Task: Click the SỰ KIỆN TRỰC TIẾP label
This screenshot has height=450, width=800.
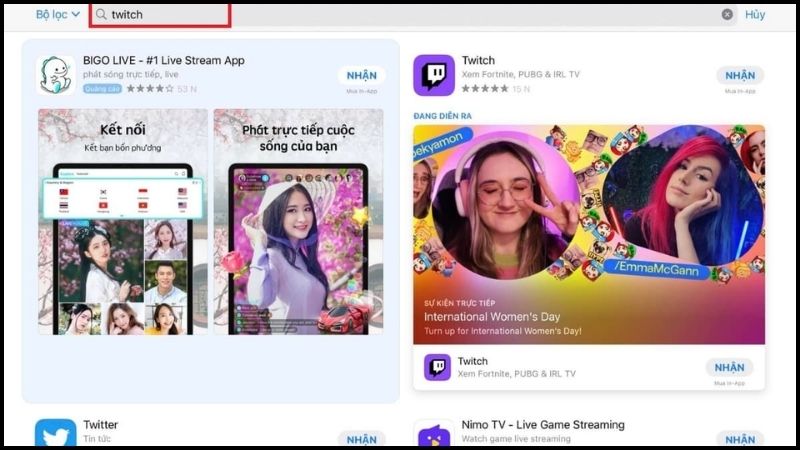Action: 459,303
